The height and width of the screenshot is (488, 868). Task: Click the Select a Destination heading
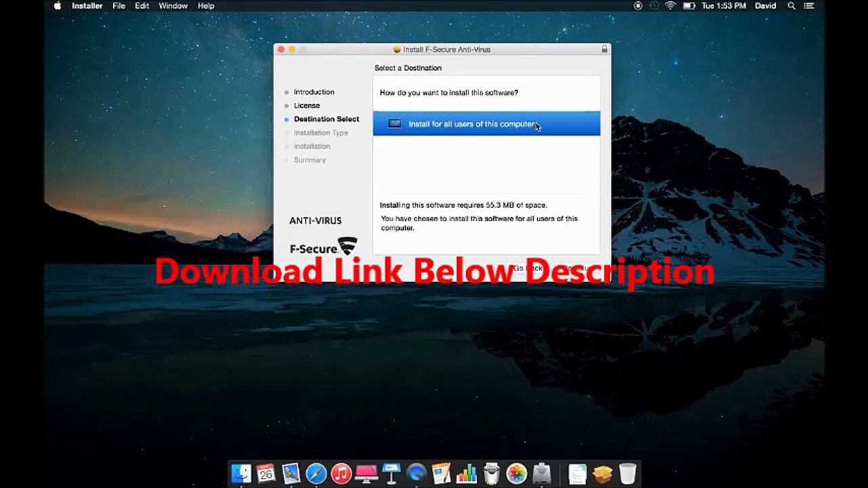click(408, 68)
